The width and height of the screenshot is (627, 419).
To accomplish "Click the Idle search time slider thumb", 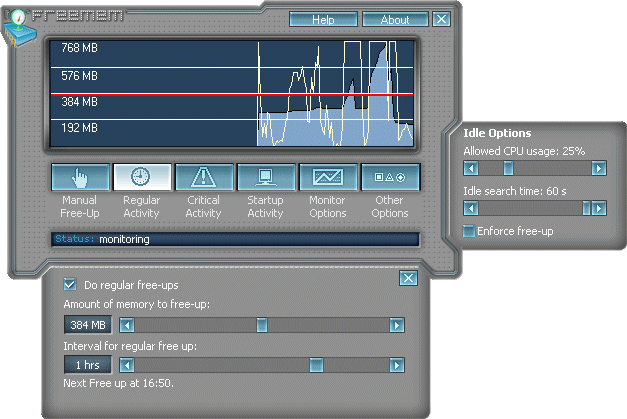I will coord(586,208).
